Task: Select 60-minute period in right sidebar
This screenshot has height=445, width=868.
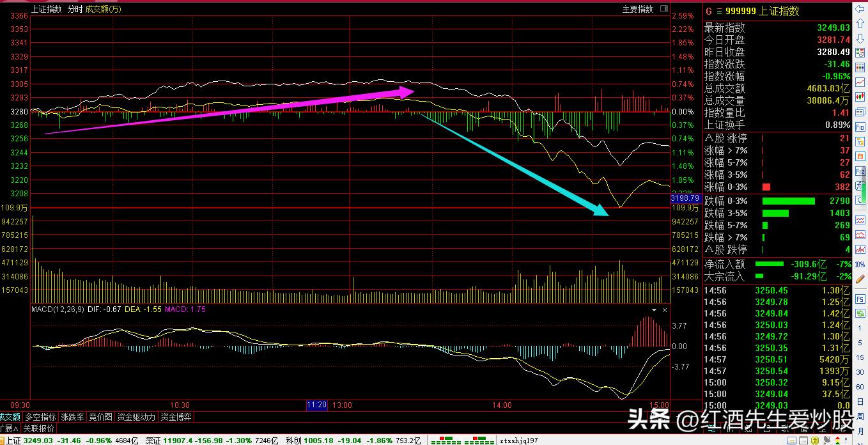Action: pyautogui.click(x=859, y=387)
